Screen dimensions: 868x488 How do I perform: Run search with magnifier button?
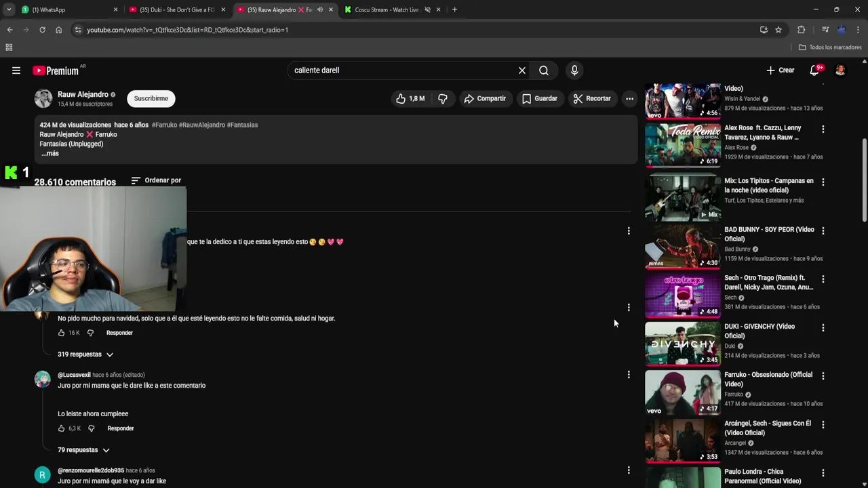click(x=544, y=70)
